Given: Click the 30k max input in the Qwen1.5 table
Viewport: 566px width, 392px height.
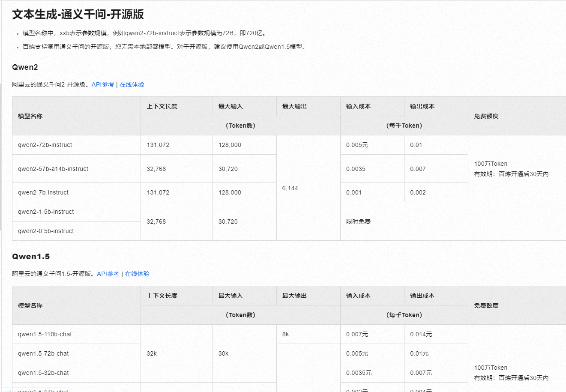Looking at the screenshot, I should (x=224, y=353).
